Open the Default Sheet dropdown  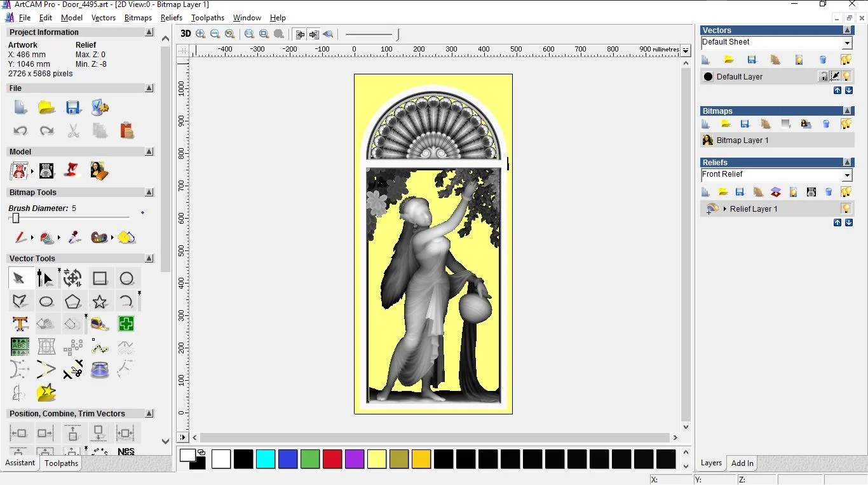847,43
